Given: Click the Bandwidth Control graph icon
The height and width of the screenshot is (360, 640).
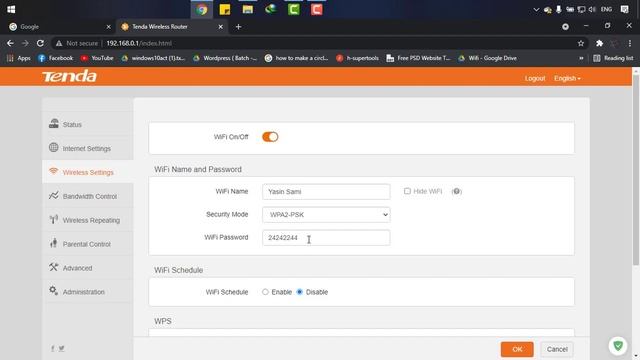Looking at the screenshot, I should coord(53,195).
